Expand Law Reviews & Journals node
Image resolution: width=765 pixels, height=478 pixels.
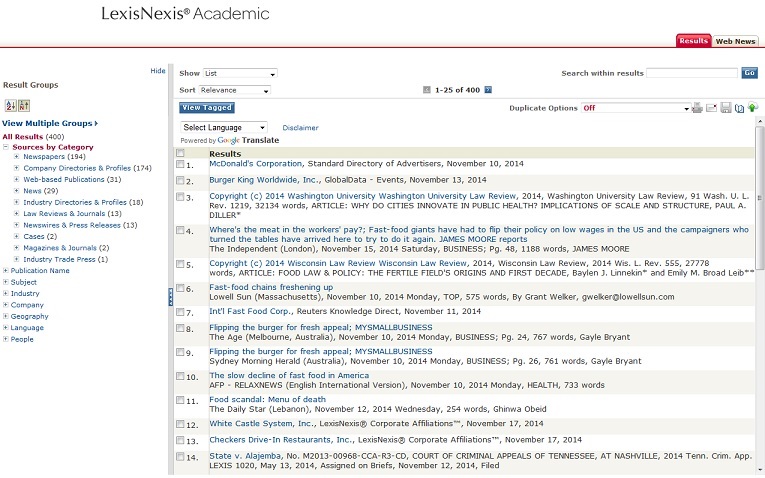coord(16,214)
